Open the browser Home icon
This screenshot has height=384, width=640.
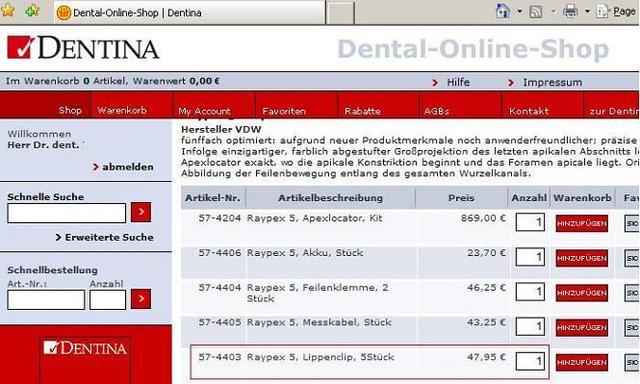(502, 11)
